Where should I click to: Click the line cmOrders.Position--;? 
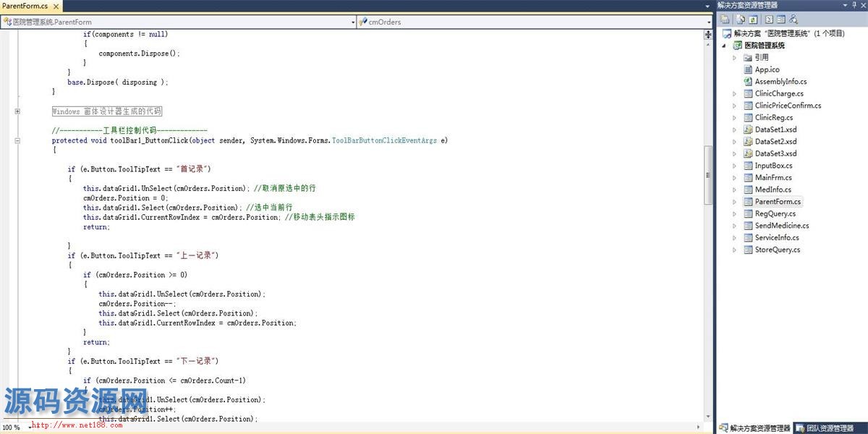137,304
